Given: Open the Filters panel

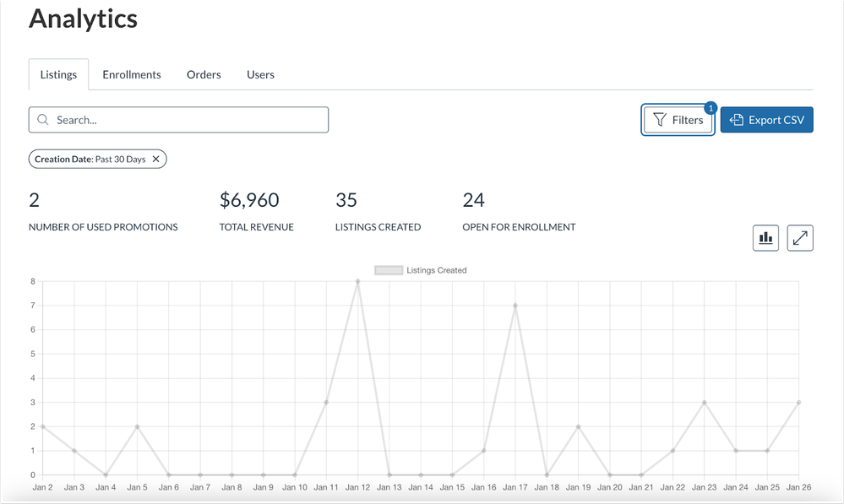Looking at the screenshot, I should tap(678, 120).
